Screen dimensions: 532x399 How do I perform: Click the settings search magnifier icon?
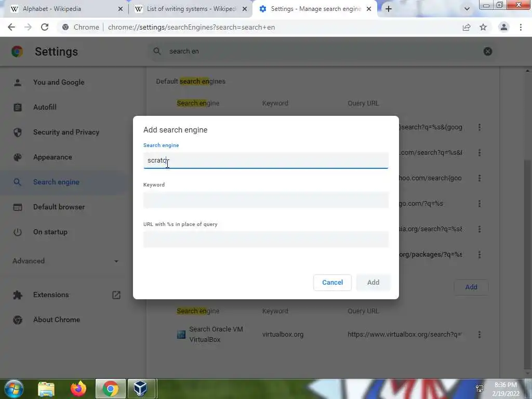(157, 51)
